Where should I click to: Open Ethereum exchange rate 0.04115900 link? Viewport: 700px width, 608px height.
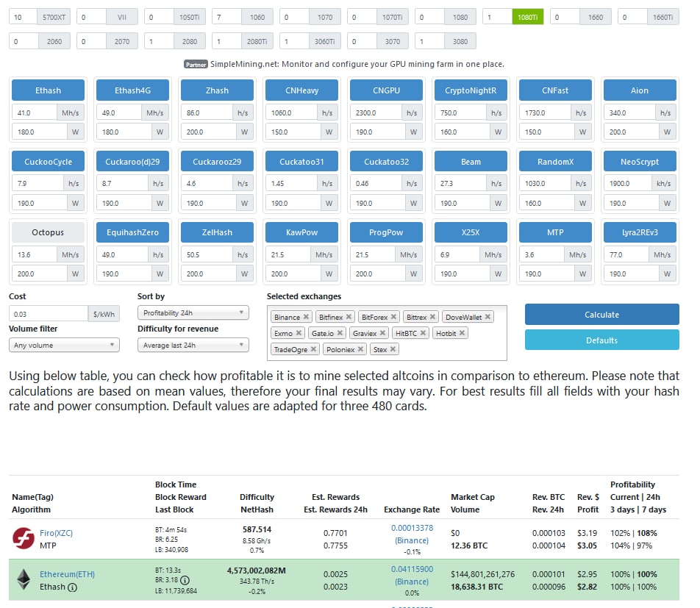pyautogui.click(x=412, y=569)
